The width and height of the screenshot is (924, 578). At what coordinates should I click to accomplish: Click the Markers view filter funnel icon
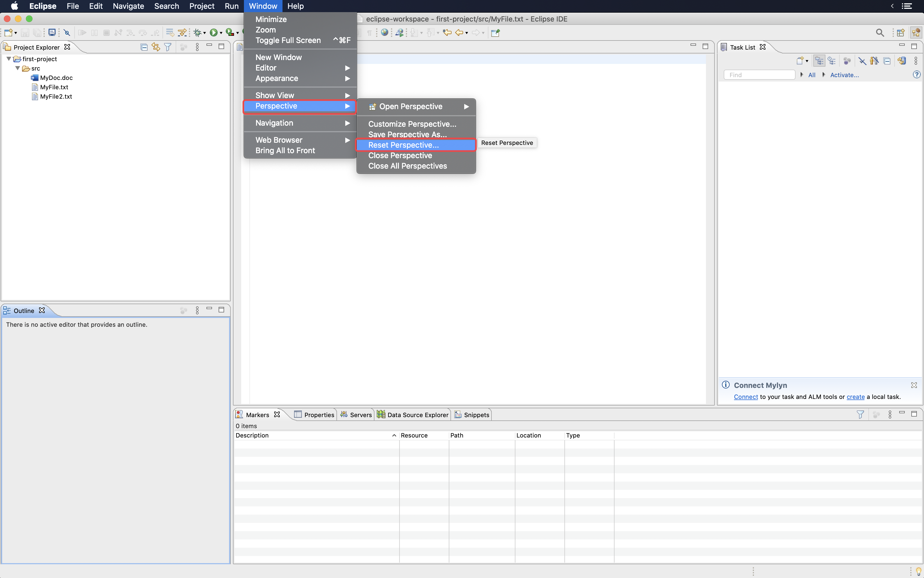point(860,414)
